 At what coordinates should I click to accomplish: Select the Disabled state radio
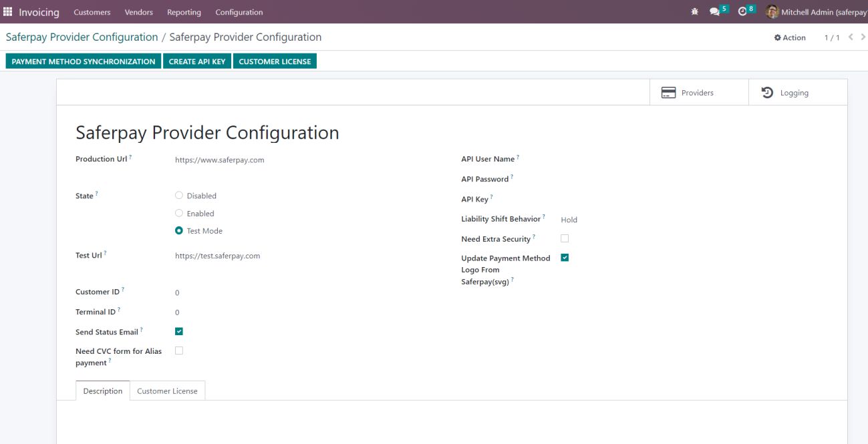(179, 196)
